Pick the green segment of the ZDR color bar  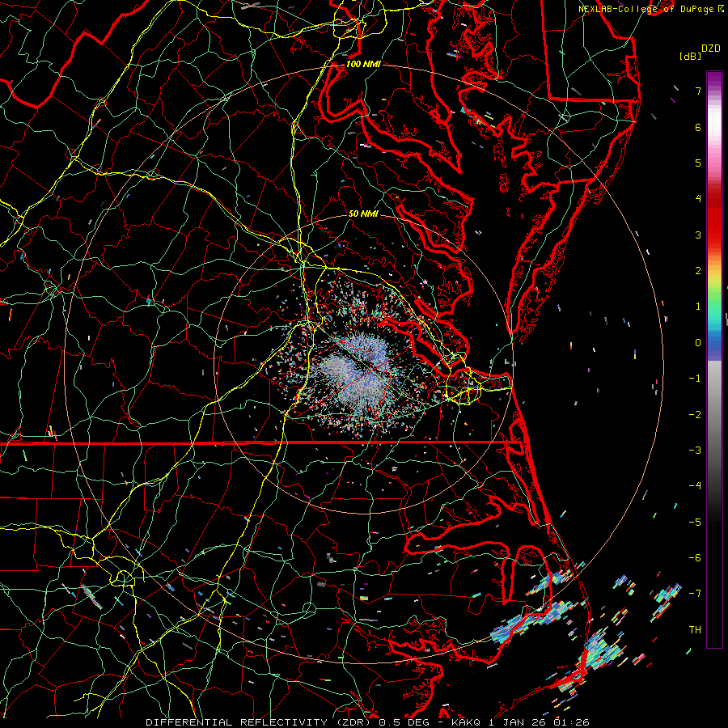click(x=714, y=297)
